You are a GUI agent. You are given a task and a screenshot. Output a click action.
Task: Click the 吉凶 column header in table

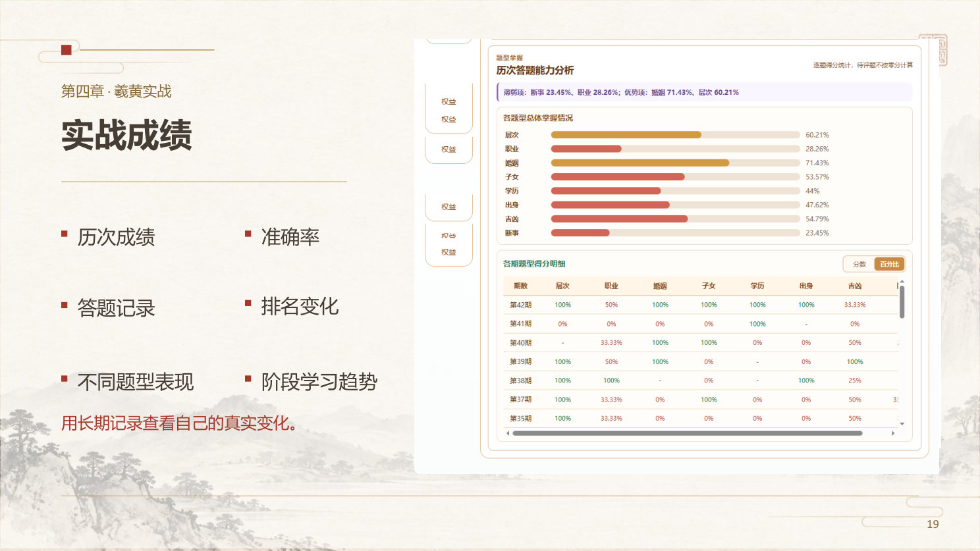coord(855,286)
